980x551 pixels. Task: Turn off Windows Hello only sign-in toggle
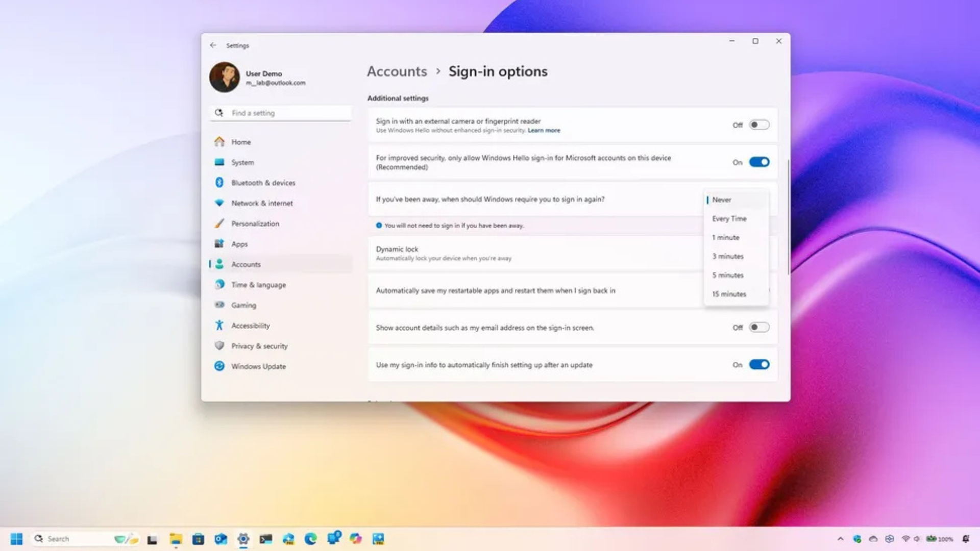758,162
